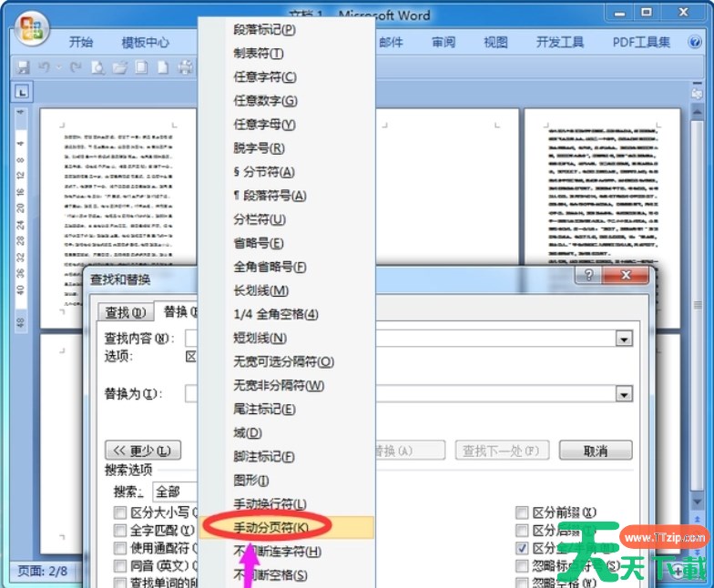Click the 取消 button in the dialog
Viewport: 714px width, 588px height.
coord(596,451)
